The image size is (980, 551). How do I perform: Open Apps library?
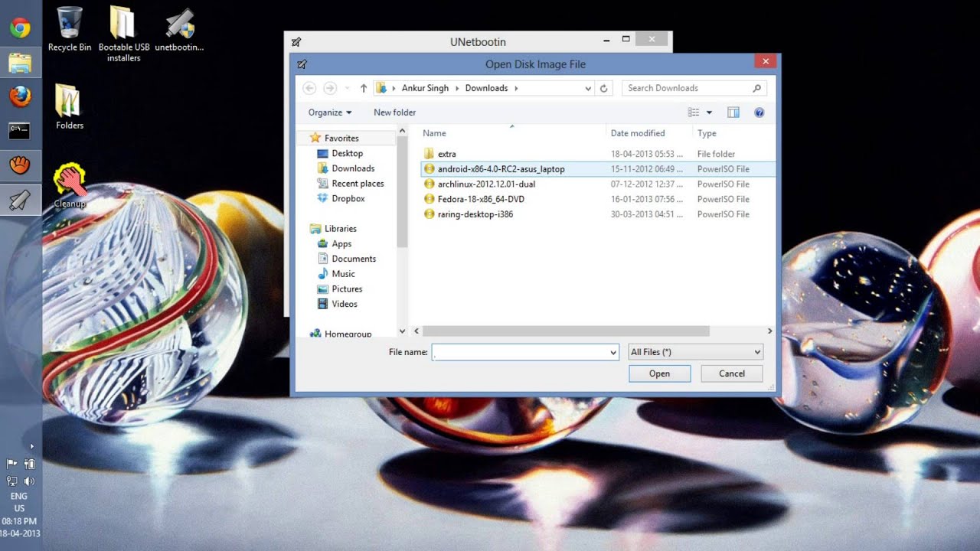(341, 244)
